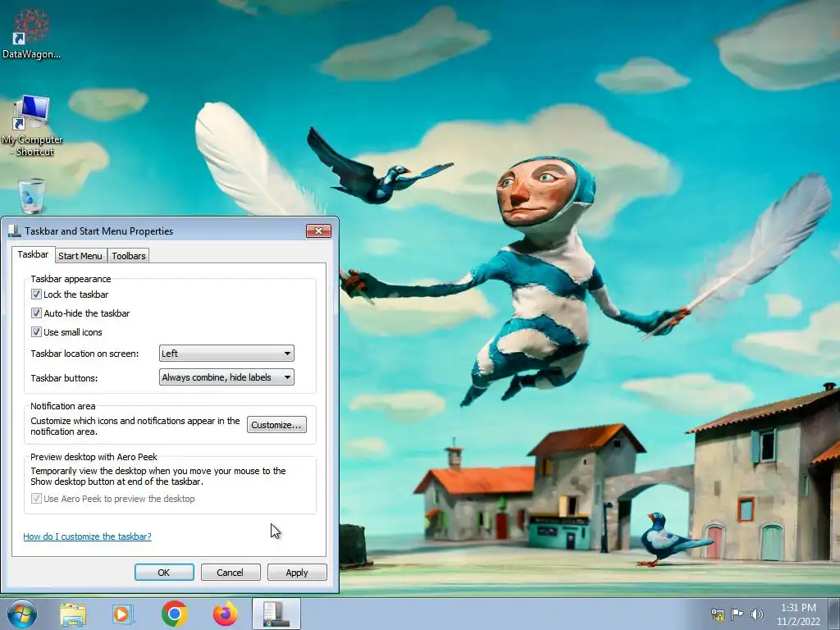Click the Show desktop button
Screen dimensions: 840x630
pos(834,614)
